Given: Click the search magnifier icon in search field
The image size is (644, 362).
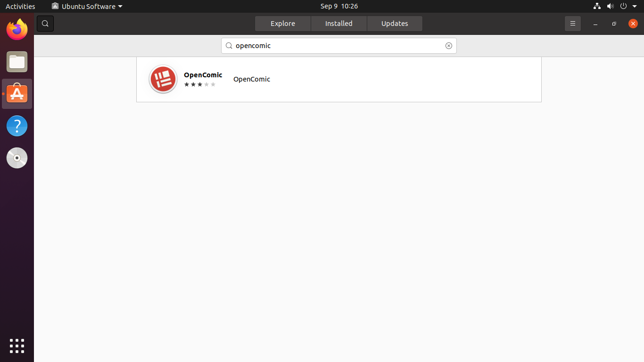Looking at the screenshot, I should tap(229, 46).
